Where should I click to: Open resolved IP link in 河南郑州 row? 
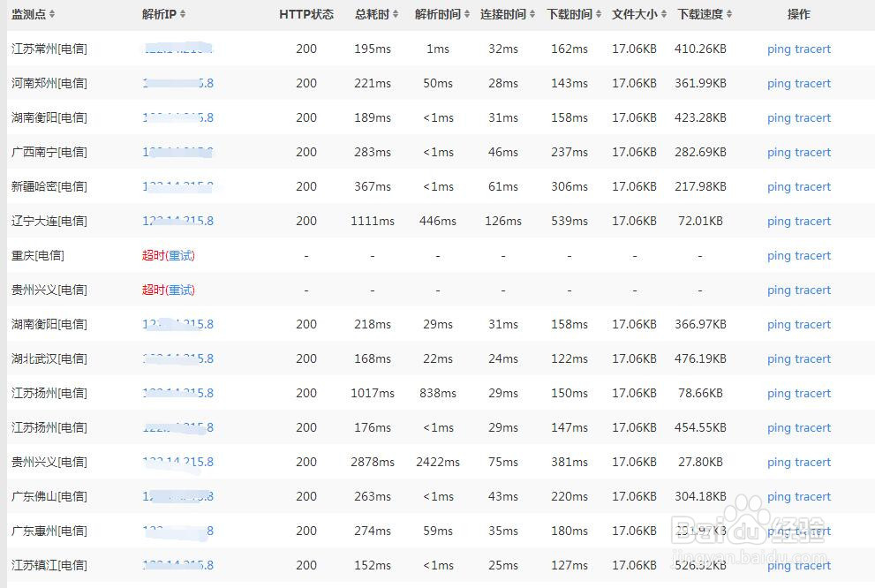coord(178,83)
